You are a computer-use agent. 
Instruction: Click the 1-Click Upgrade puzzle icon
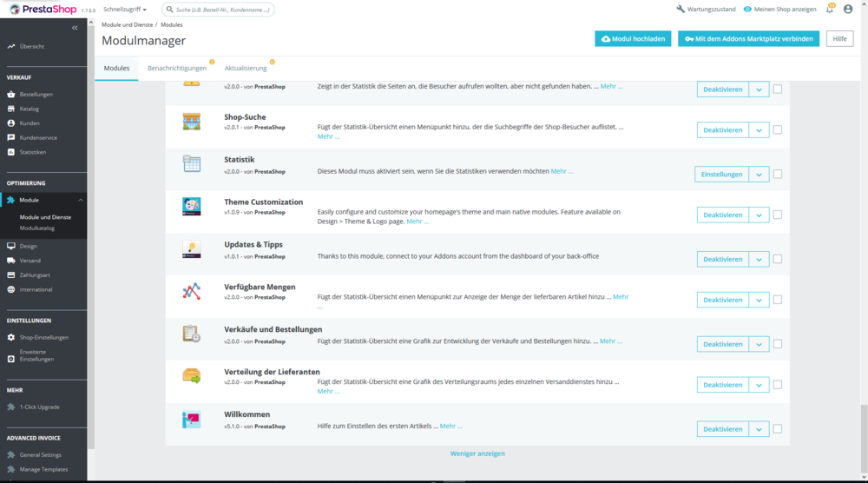point(11,407)
